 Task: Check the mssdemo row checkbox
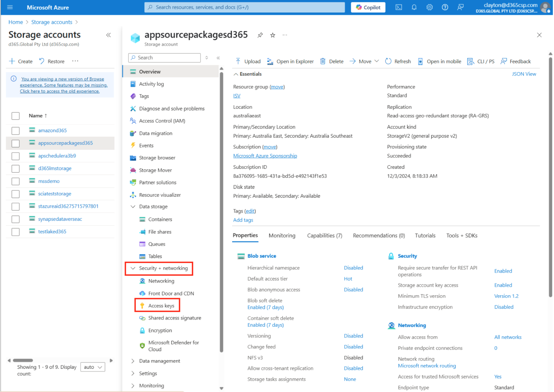15,181
